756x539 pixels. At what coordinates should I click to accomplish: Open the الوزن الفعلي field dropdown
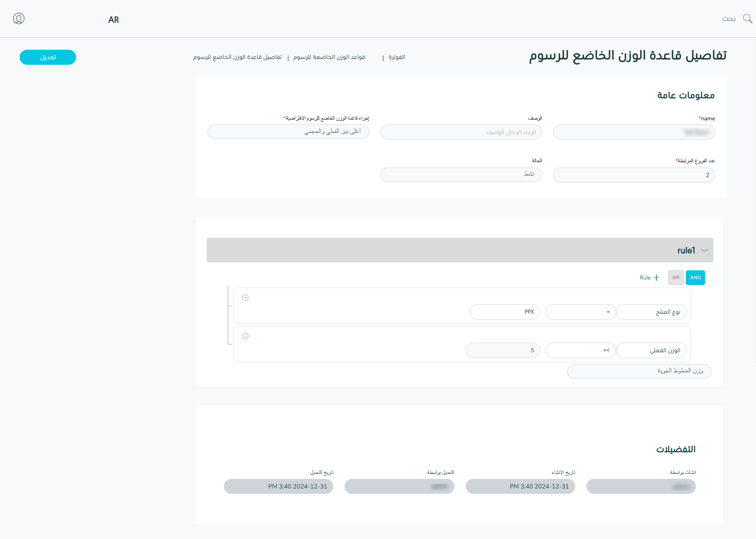651,351
